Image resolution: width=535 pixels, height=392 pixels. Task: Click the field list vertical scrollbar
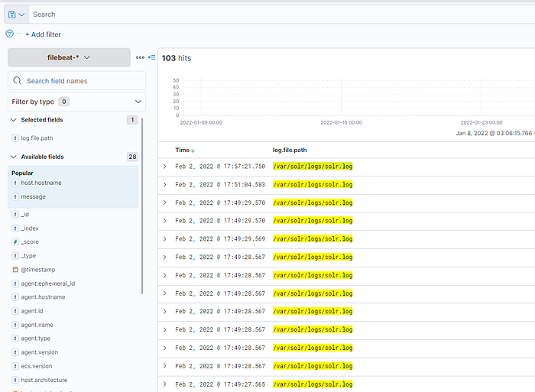click(x=142, y=206)
